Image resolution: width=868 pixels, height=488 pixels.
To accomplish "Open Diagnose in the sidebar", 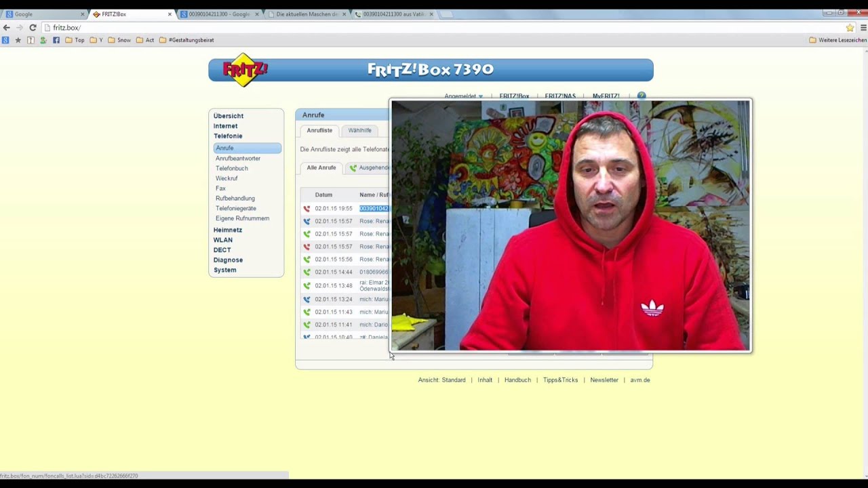I will (x=228, y=260).
